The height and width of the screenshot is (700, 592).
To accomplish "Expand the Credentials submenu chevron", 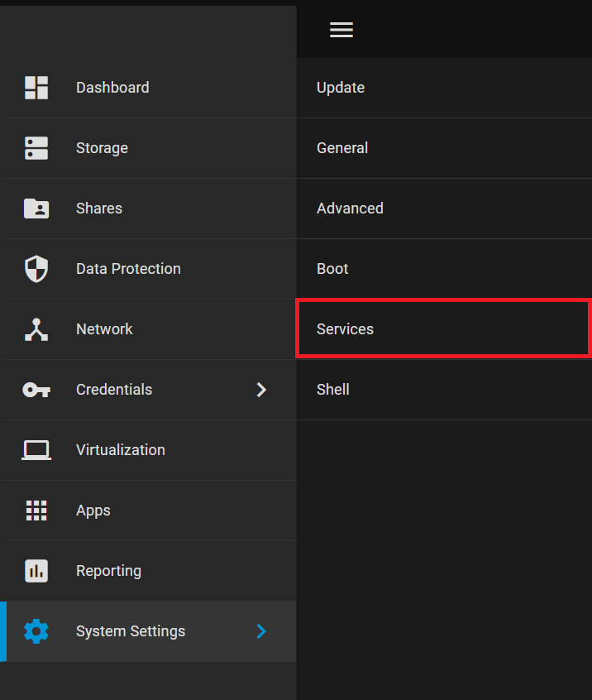I will 261,390.
